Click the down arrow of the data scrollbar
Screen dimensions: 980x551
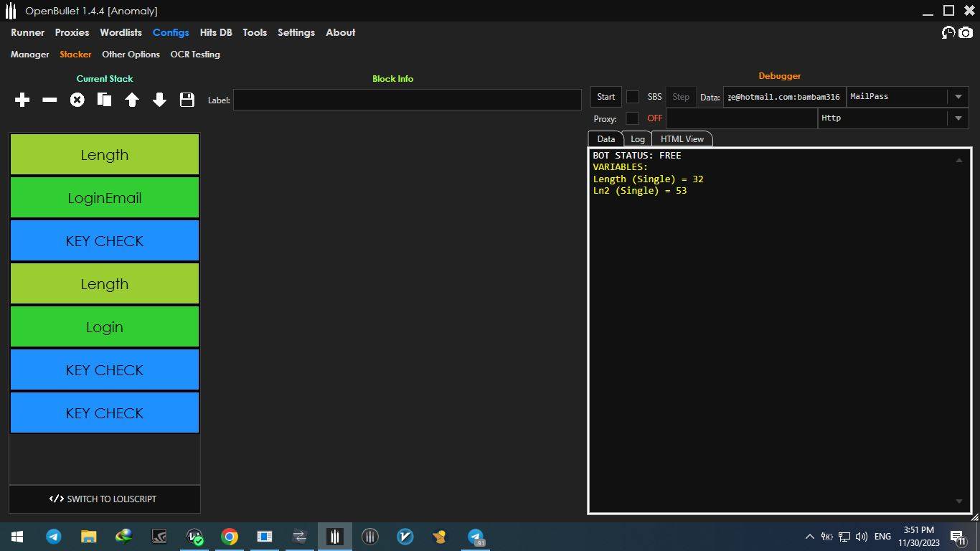coord(959,501)
